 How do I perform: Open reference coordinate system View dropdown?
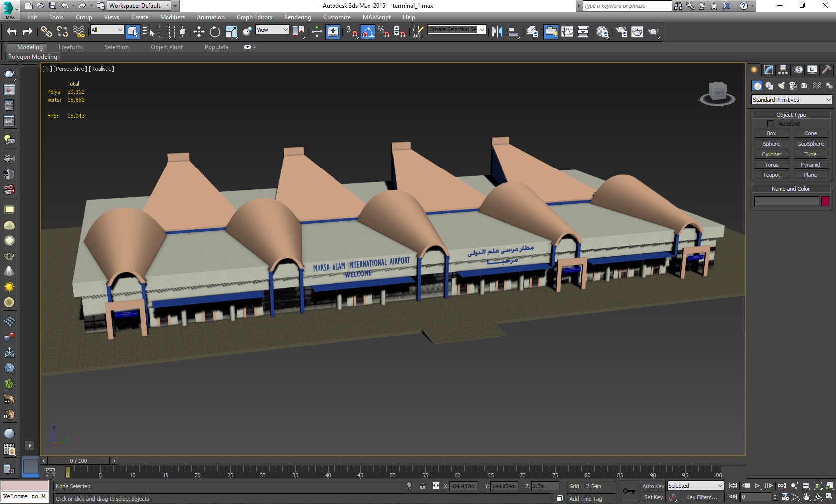pos(272,30)
